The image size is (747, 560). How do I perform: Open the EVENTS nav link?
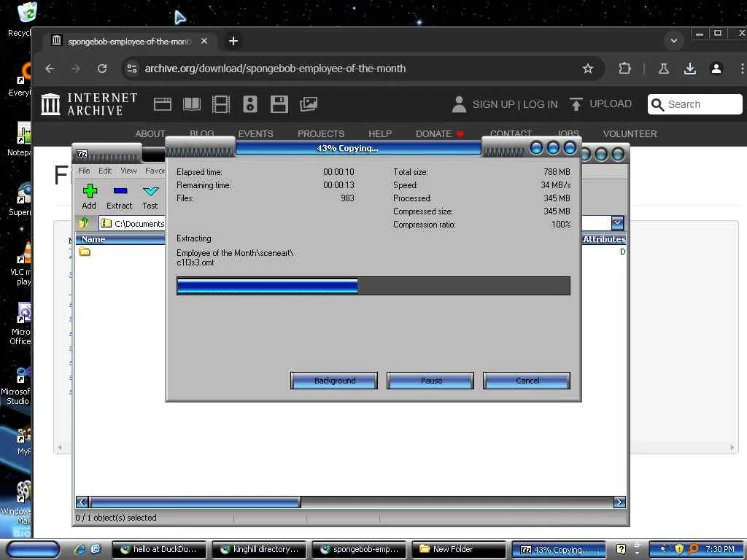point(256,134)
